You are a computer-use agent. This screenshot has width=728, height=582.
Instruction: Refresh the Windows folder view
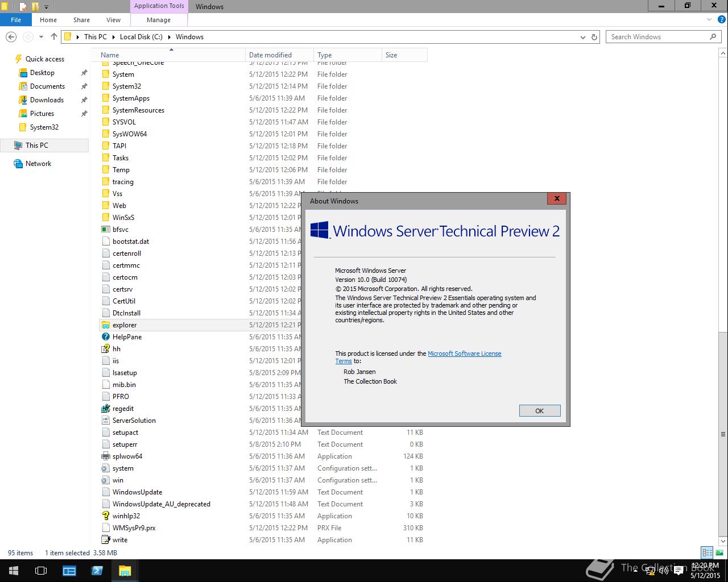(x=594, y=37)
